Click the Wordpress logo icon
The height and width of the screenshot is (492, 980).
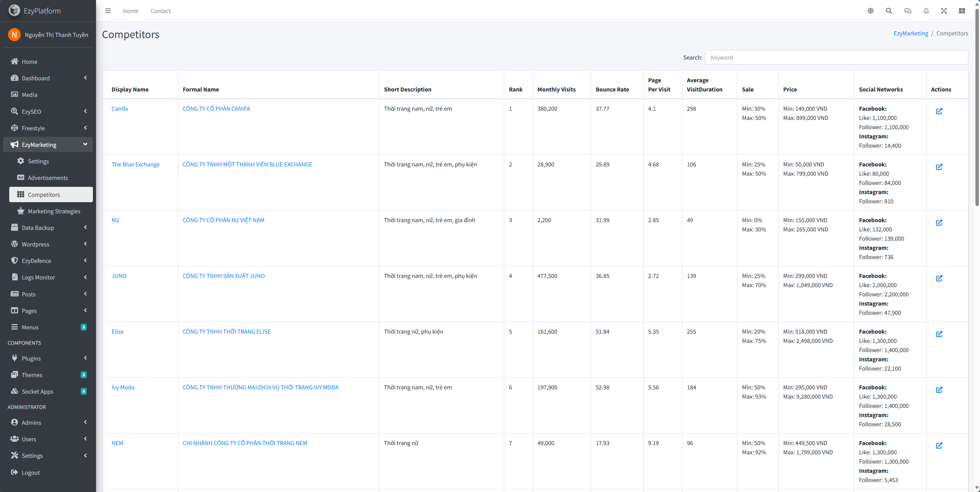pos(15,244)
